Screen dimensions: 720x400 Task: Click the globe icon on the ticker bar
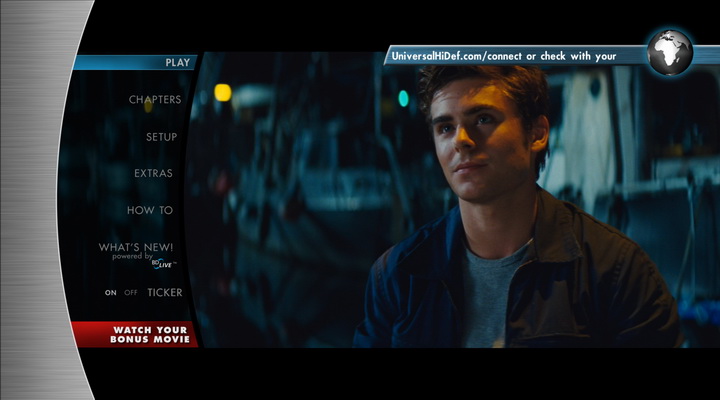[669, 52]
